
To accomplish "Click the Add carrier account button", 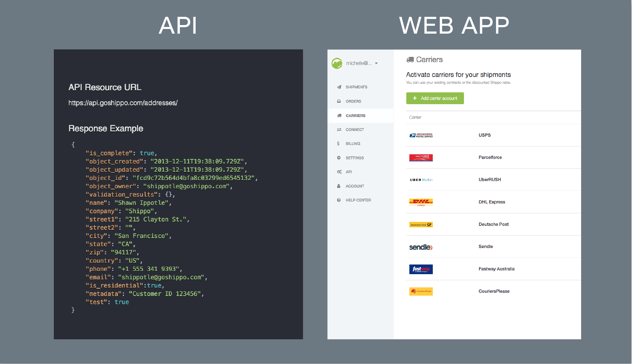I will tap(435, 98).
